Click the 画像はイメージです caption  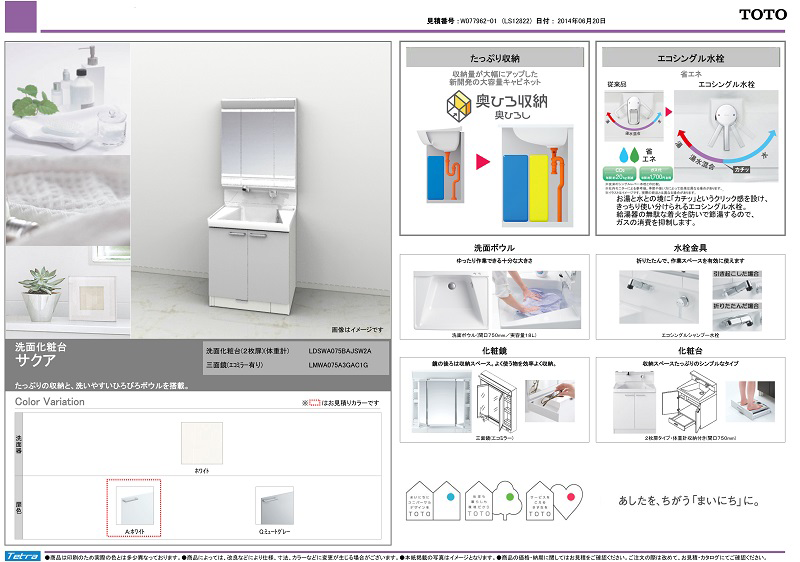[x=357, y=330]
